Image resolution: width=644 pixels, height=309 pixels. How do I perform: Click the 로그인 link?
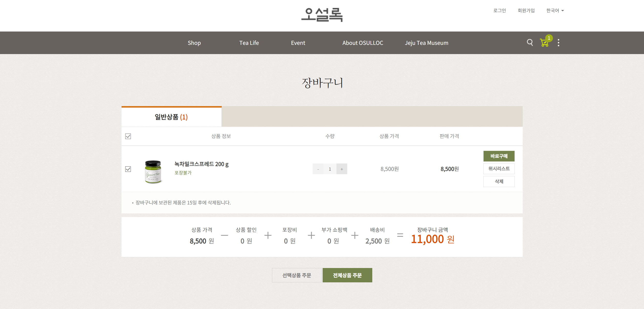pyautogui.click(x=499, y=11)
